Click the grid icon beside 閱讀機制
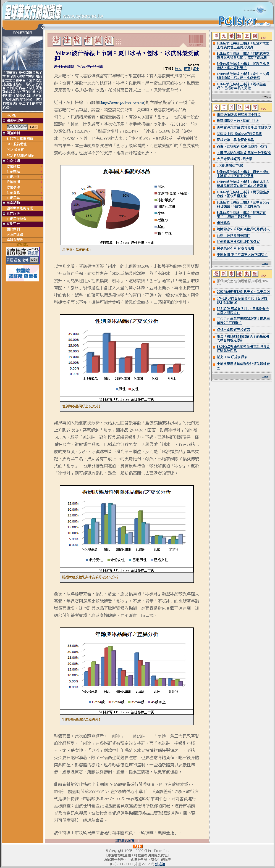The height and width of the screenshot is (868, 275). tap(4, 133)
